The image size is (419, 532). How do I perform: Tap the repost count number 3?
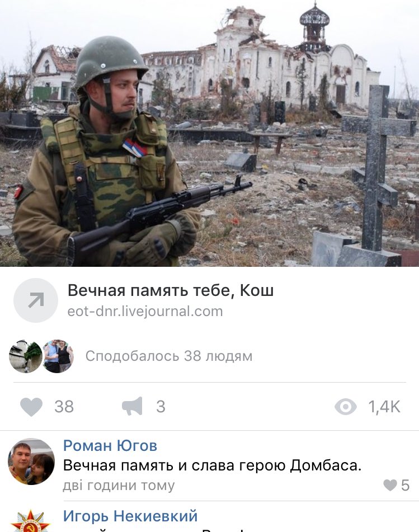[161, 407]
